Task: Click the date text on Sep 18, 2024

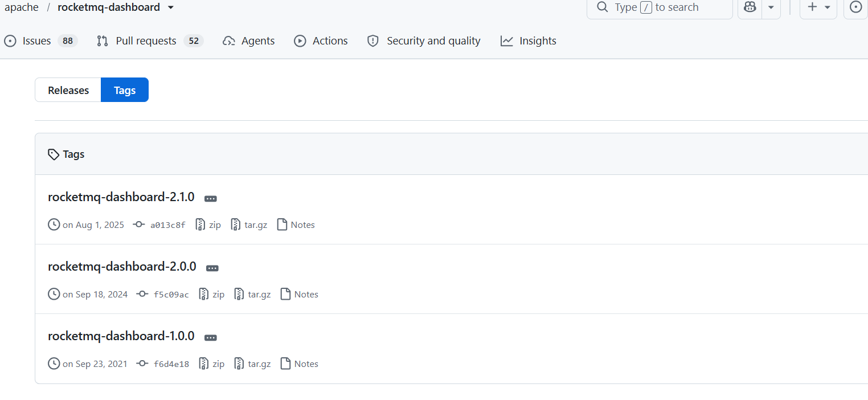Action: click(95, 295)
